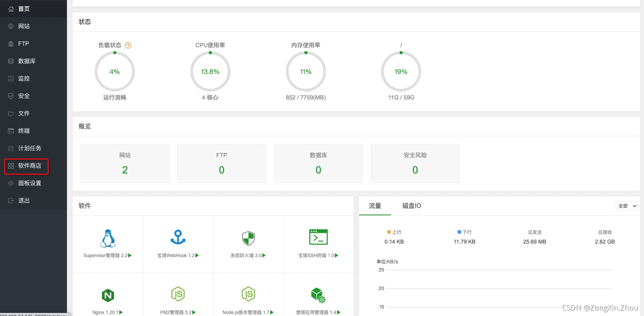Open the 安全风险 overview card showing 0
Viewport: 644px width, 316px height.
(415, 163)
